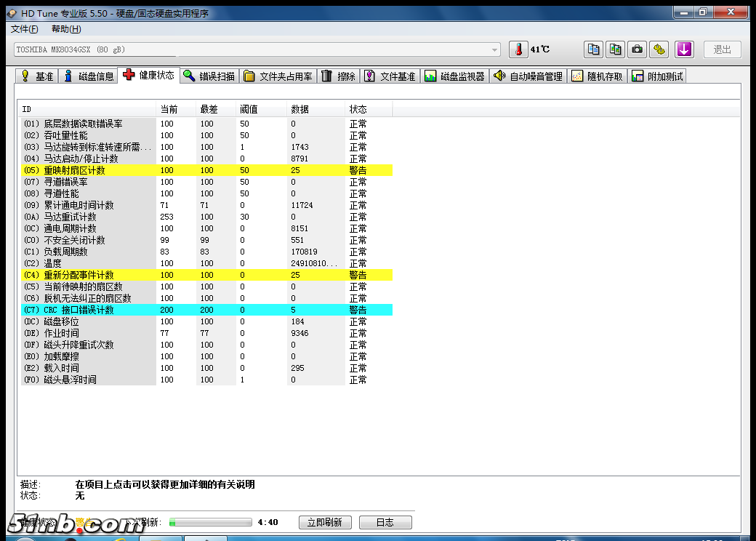Click the thermometer temperature icon
The image size is (756, 541).
tap(518, 49)
